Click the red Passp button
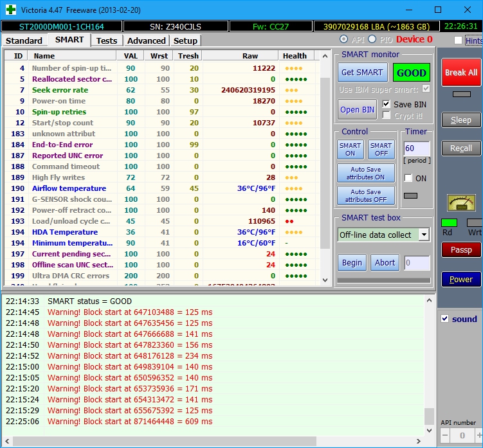Screen dimensions: 483x448 pyautogui.click(x=461, y=249)
